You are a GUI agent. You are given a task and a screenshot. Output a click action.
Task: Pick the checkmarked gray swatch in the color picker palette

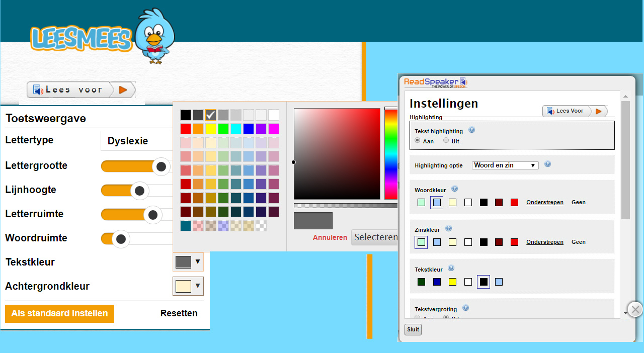[211, 115]
